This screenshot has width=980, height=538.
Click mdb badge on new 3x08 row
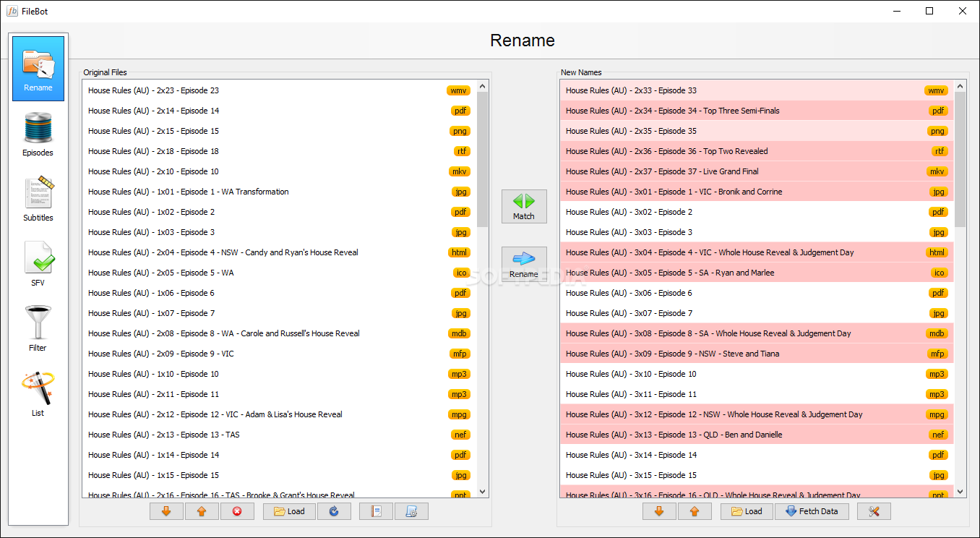pyautogui.click(x=937, y=333)
